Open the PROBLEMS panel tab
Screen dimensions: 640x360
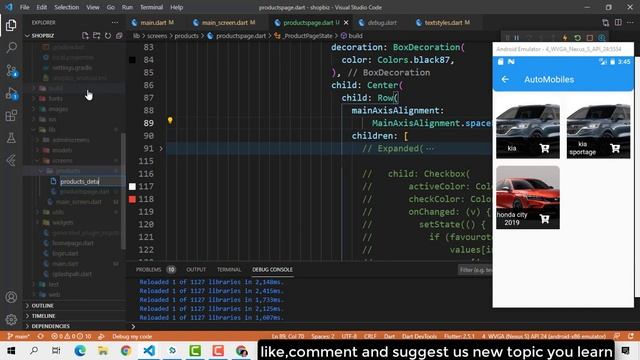pyautogui.click(x=149, y=270)
